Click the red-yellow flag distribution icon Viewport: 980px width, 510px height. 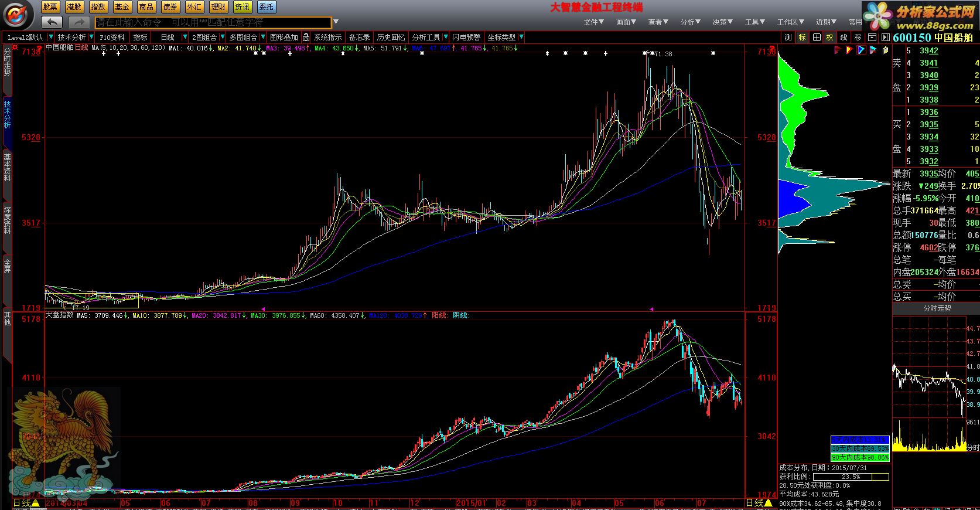click(849, 50)
